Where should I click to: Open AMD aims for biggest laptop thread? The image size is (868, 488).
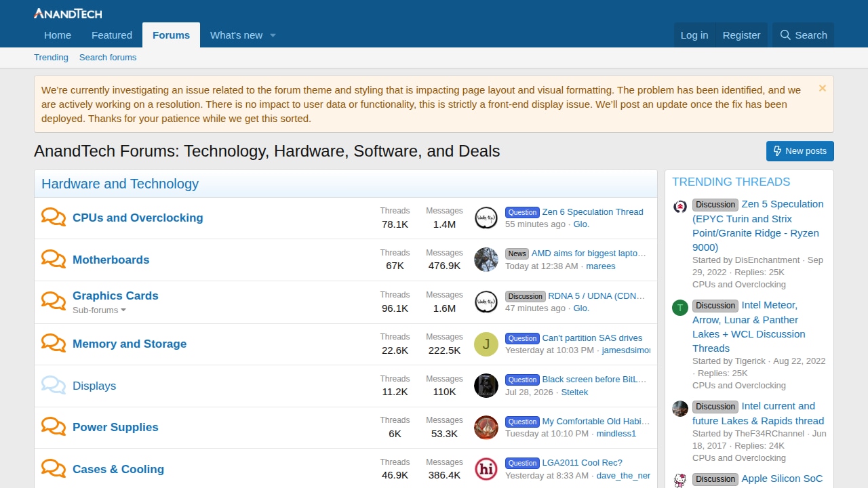589,253
